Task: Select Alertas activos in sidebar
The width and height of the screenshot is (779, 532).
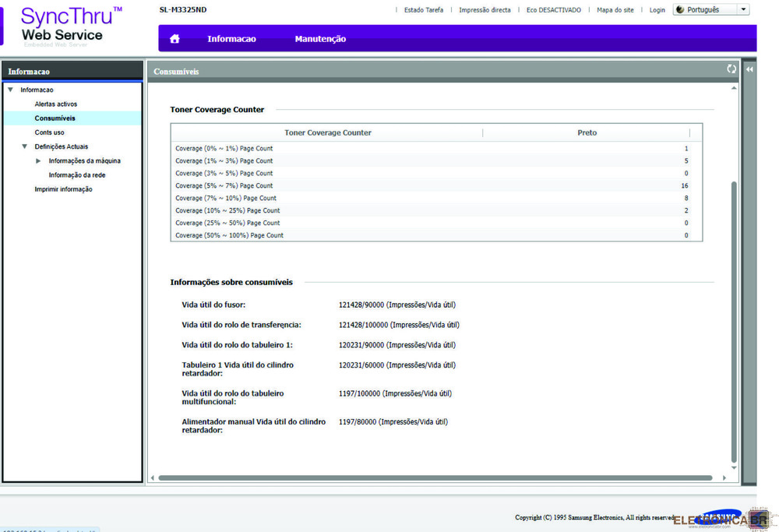Action: coord(55,104)
